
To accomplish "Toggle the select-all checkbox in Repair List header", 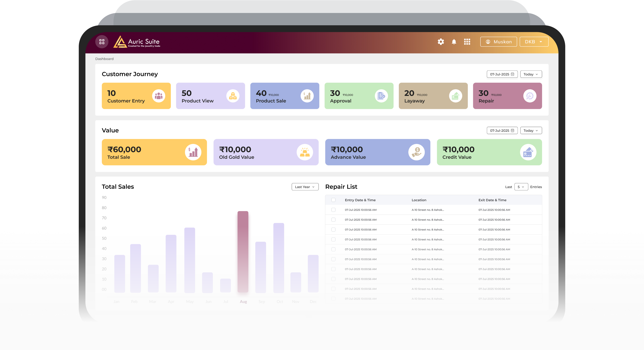I will tap(333, 200).
